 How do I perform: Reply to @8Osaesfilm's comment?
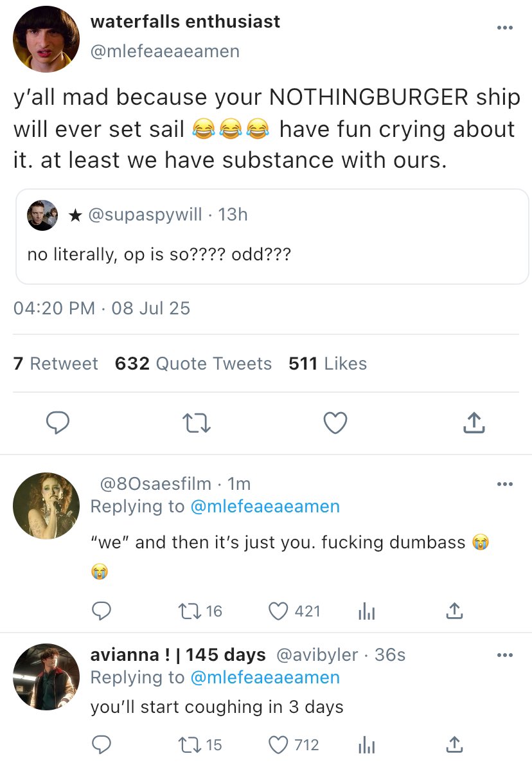pyautogui.click(x=100, y=611)
